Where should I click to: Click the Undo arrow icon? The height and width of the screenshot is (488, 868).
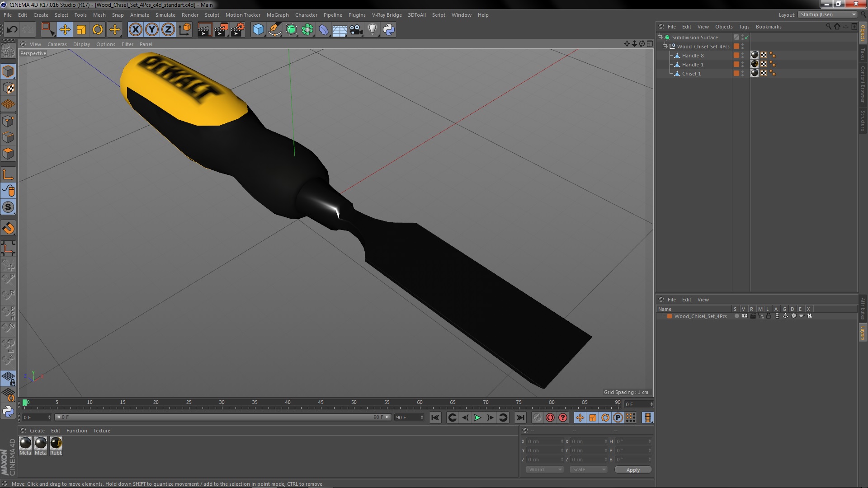(x=12, y=30)
